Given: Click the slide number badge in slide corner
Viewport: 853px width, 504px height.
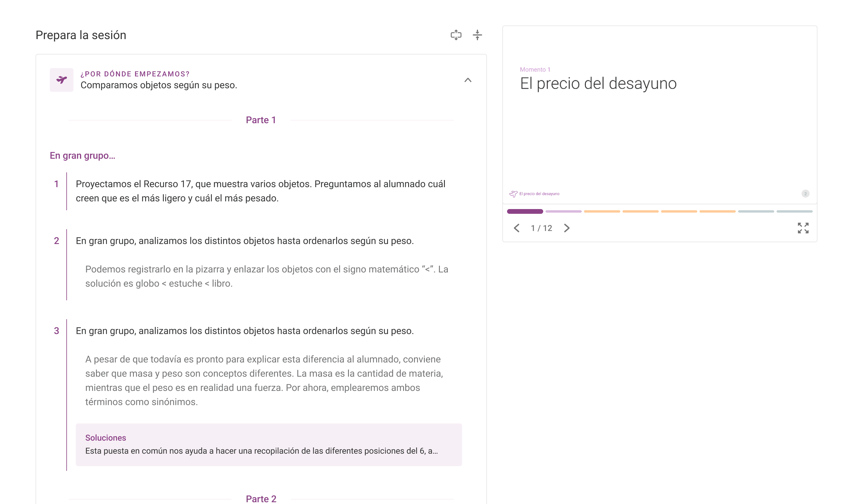Looking at the screenshot, I should (x=805, y=194).
